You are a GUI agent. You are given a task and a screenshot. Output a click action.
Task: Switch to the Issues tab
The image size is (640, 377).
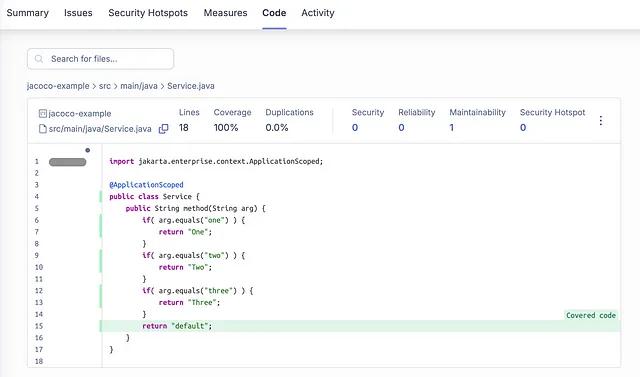click(78, 13)
